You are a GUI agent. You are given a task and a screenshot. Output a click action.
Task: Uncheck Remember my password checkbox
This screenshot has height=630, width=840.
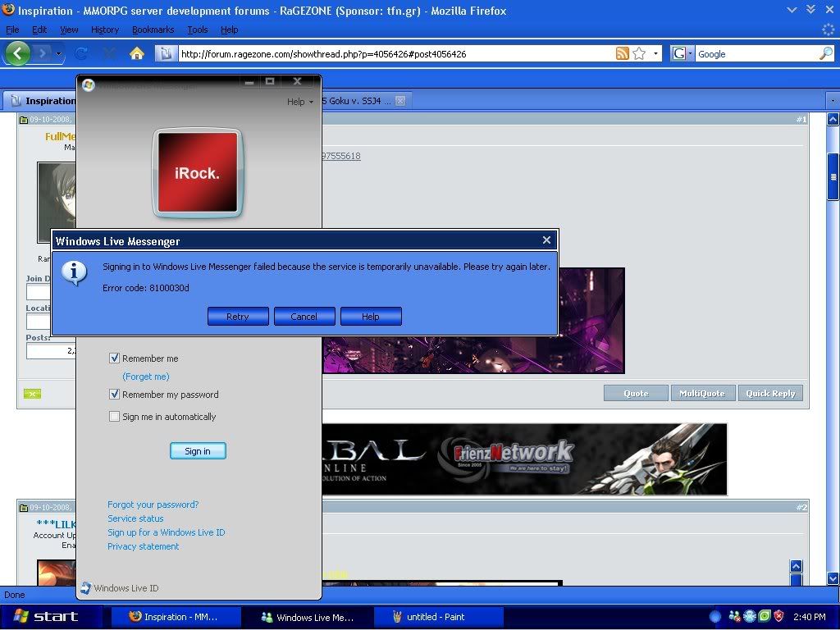tap(115, 395)
